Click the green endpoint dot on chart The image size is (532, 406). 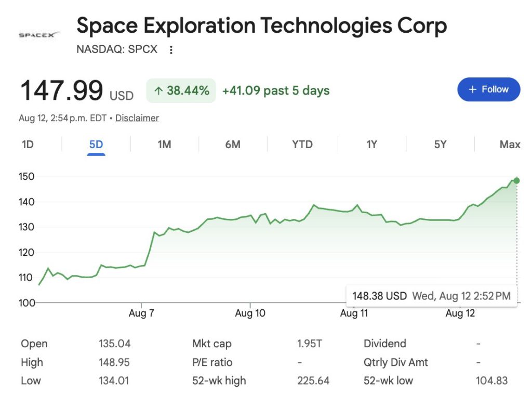[x=516, y=180]
